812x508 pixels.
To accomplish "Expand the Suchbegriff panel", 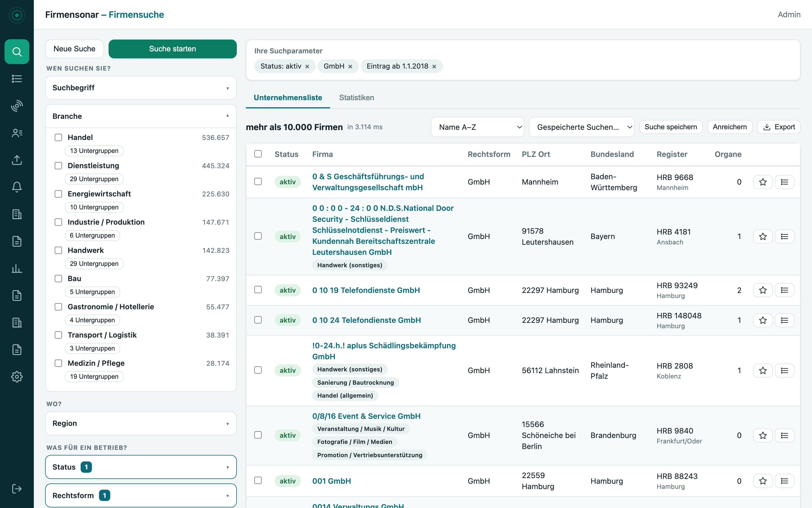I will tap(141, 88).
